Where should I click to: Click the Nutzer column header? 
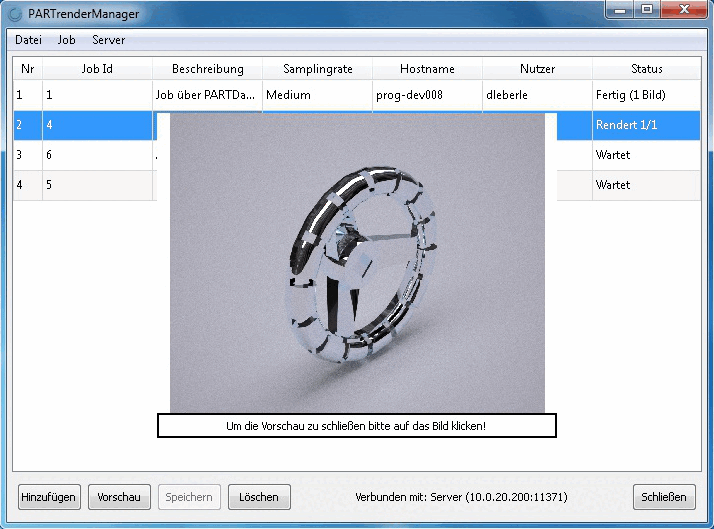(537, 69)
